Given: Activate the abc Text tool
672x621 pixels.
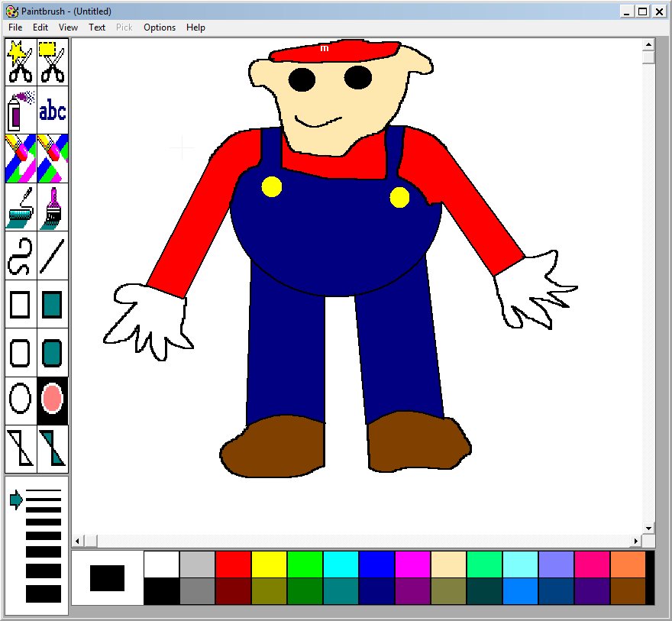Looking at the screenshot, I should 53,110.
